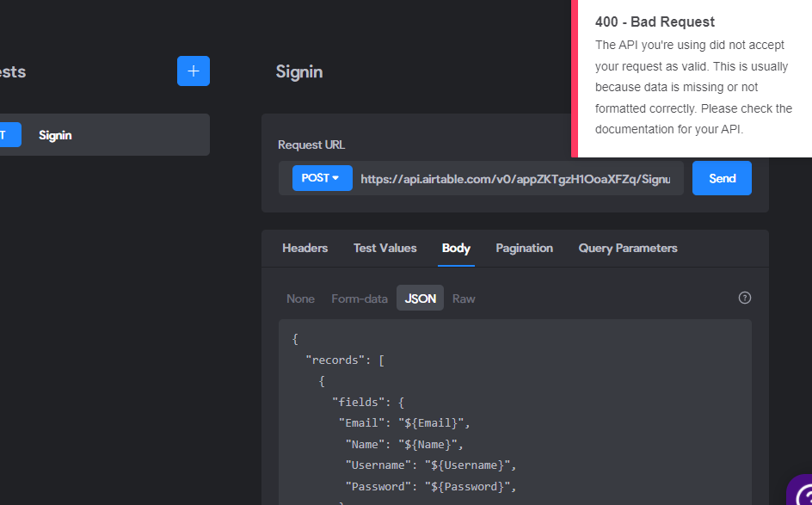Send the Signin request
The image size is (812, 505).
[x=722, y=178]
